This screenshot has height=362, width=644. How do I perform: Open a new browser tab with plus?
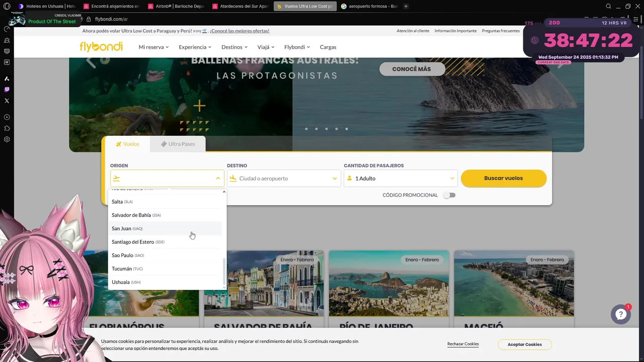pyautogui.click(x=406, y=6)
